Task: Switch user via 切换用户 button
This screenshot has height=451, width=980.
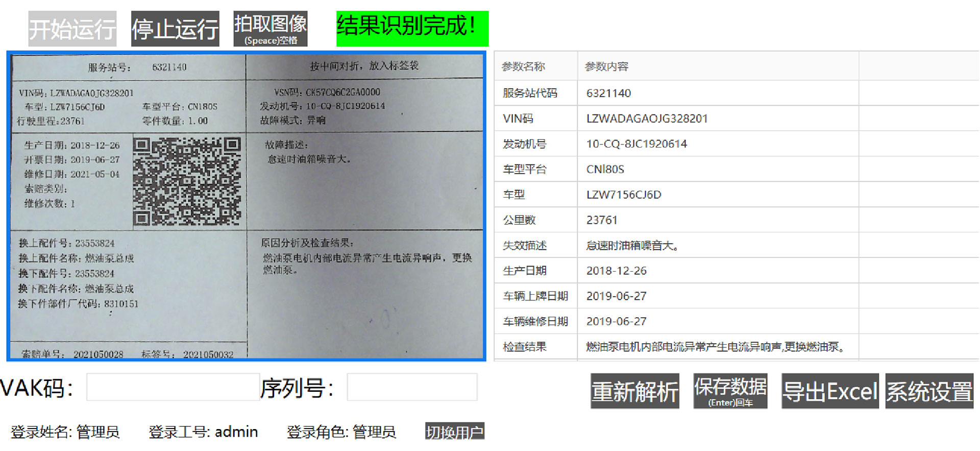Action: click(454, 432)
